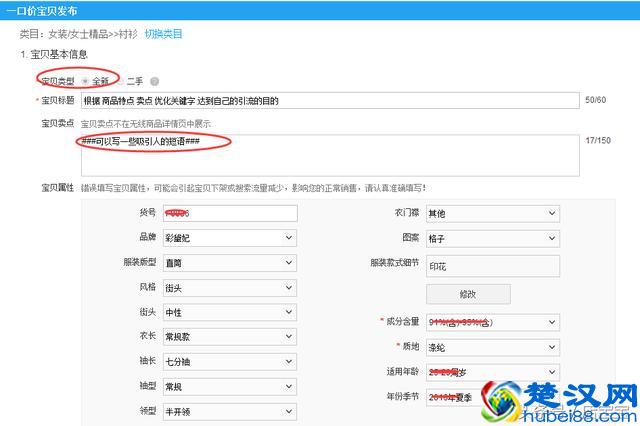Click the 切换类目 link

[164, 34]
